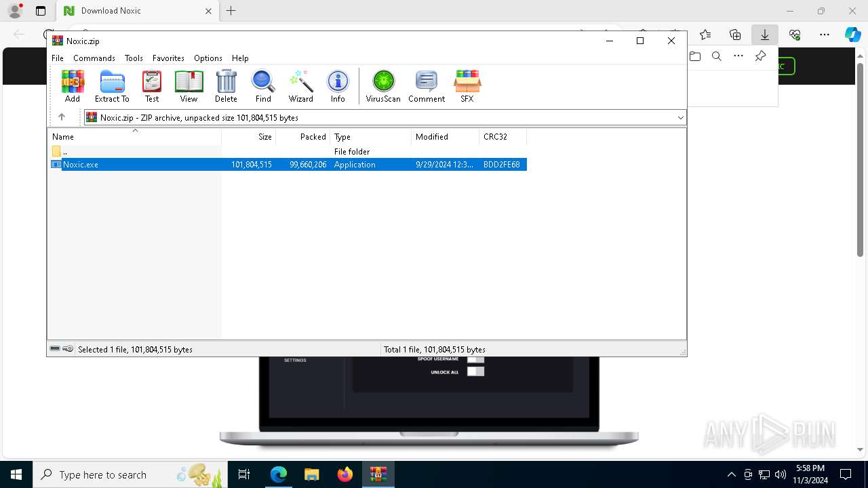Viewport: 868px width, 488px height.
Task: Search downloads magnifier icon
Action: pyautogui.click(x=717, y=56)
